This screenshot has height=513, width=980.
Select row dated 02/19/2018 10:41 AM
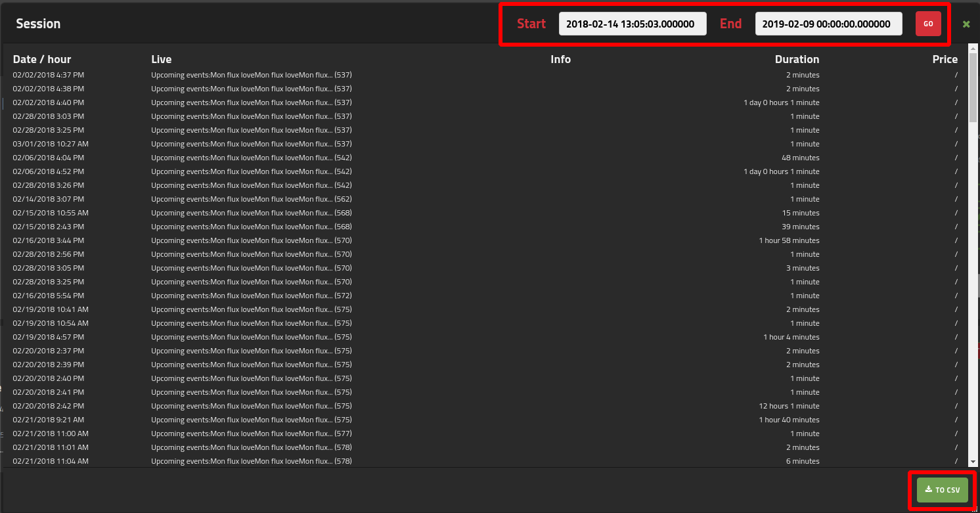click(485, 309)
